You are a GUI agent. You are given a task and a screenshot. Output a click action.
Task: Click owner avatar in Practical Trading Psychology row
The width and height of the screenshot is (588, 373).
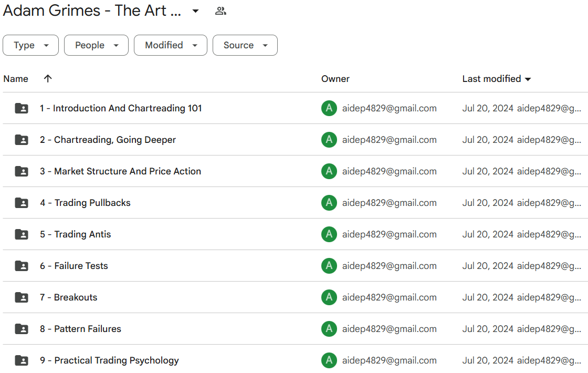click(x=329, y=360)
